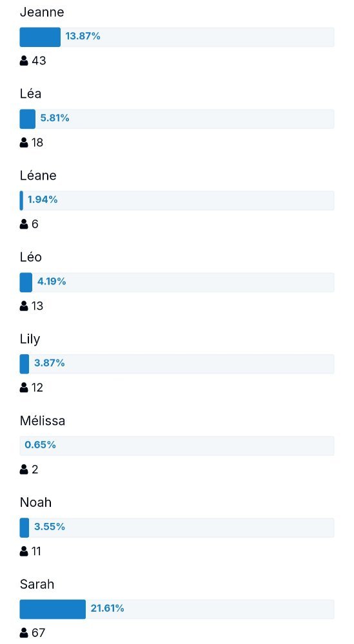Click the Lily option name
354x644 pixels.
(x=30, y=339)
